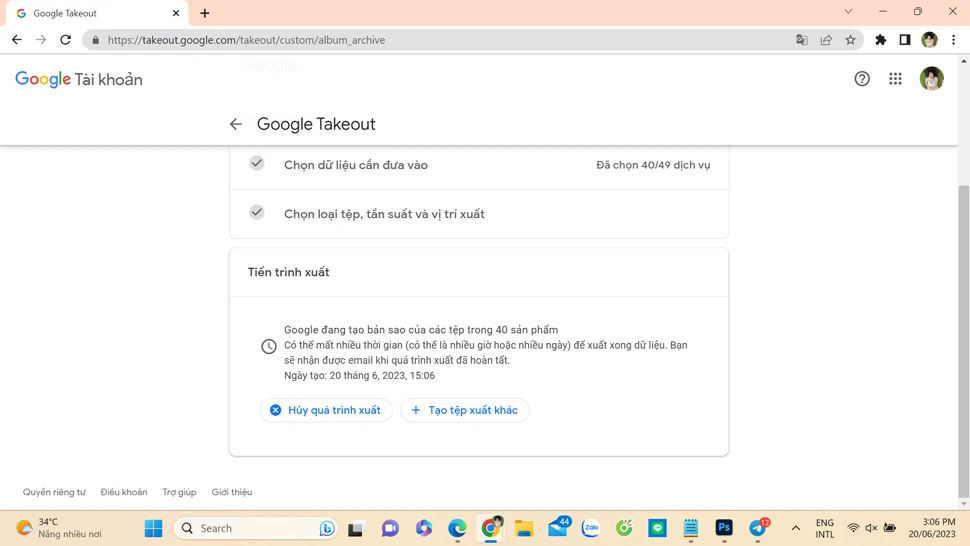The image size is (970, 546).
Task: Open Chrome from taskbar
Action: [x=491, y=528]
